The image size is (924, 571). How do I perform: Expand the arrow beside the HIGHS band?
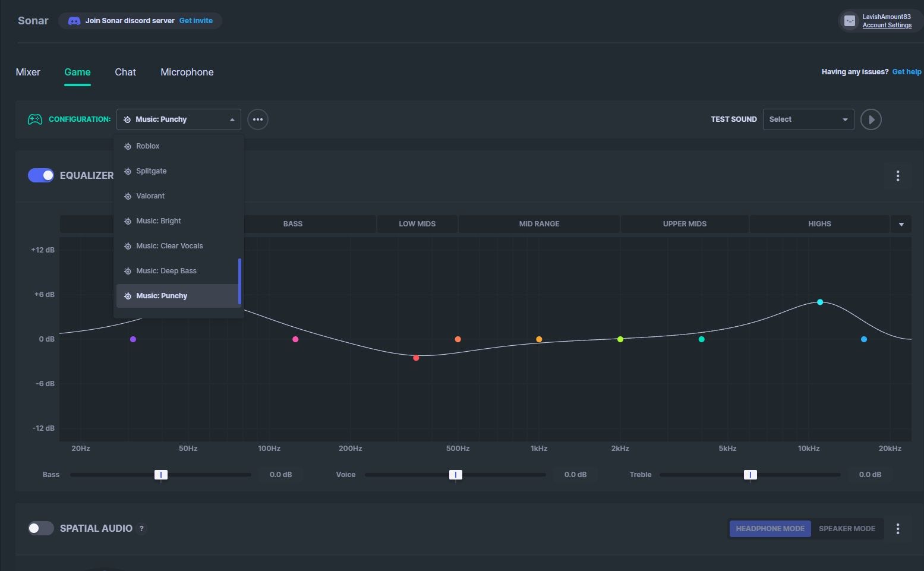coord(901,224)
